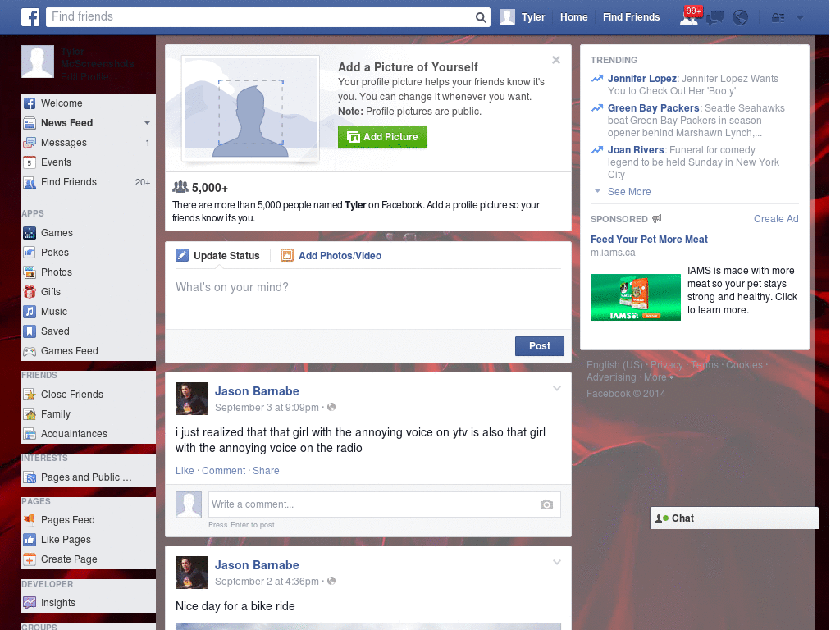Dismiss the Add a Picture card
840x630 pixels.
(556, 60)
